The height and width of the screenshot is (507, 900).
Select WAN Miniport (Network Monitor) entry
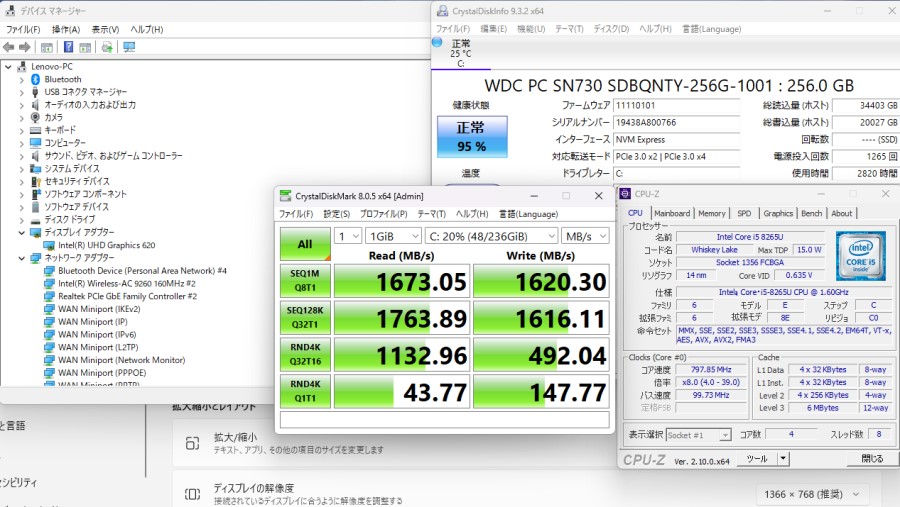pyautogui.click(x=122, y=360)
